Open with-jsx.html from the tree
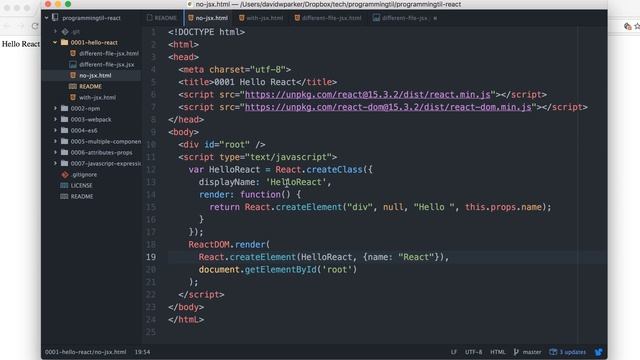Screen dimensions: 640x360 point(97,97)
